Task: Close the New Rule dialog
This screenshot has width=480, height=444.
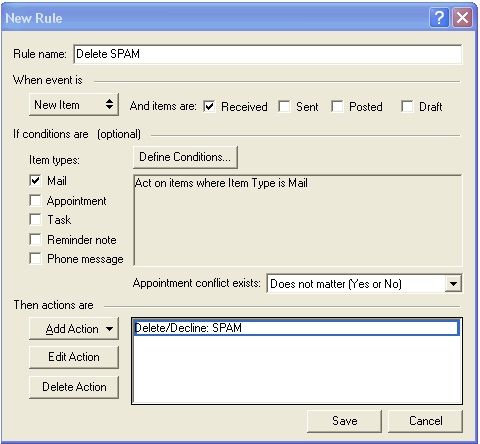Action: pyautogui.click(x=462, y=17)
